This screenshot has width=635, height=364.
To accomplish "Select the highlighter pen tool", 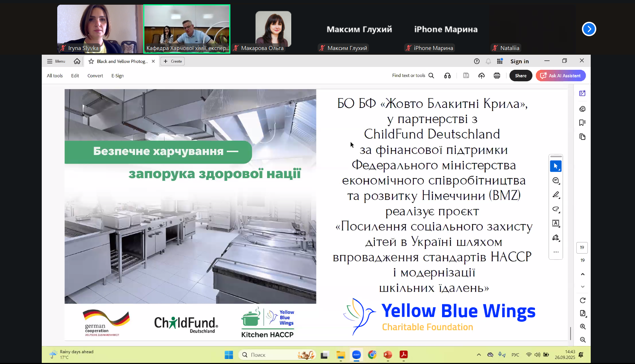I will coord(555,195).
